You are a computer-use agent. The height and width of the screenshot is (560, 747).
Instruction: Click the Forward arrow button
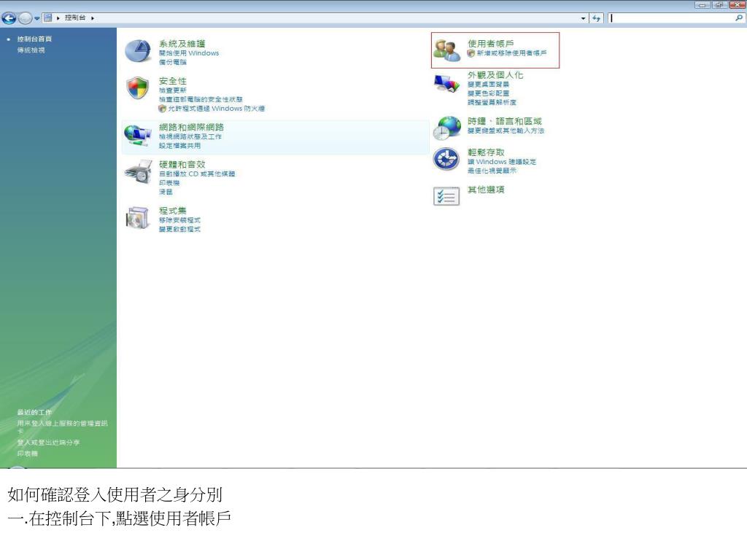pyautogui.click(x=26, y=18)
